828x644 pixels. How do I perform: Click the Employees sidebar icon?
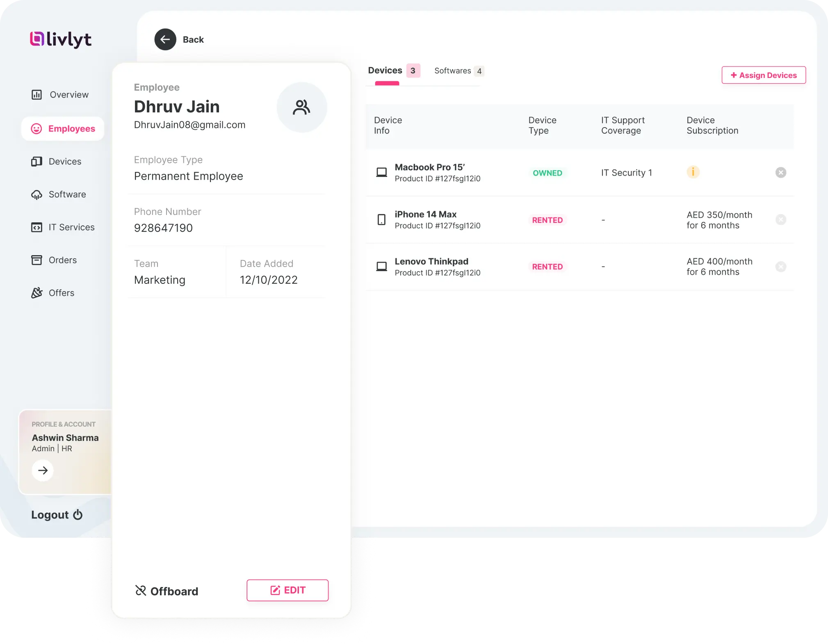(36, 128)
